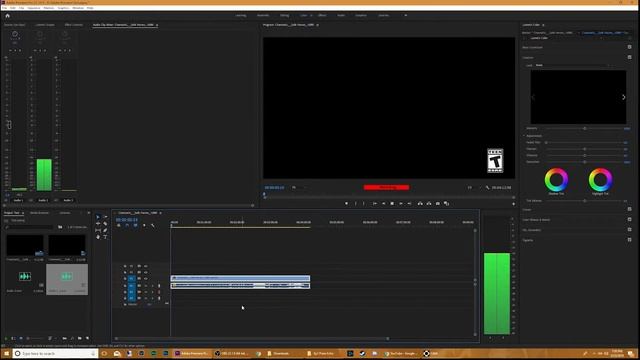
Task: Click Mark In in Program Monitor
Action: pyautogui.click(x=356, y=203)
